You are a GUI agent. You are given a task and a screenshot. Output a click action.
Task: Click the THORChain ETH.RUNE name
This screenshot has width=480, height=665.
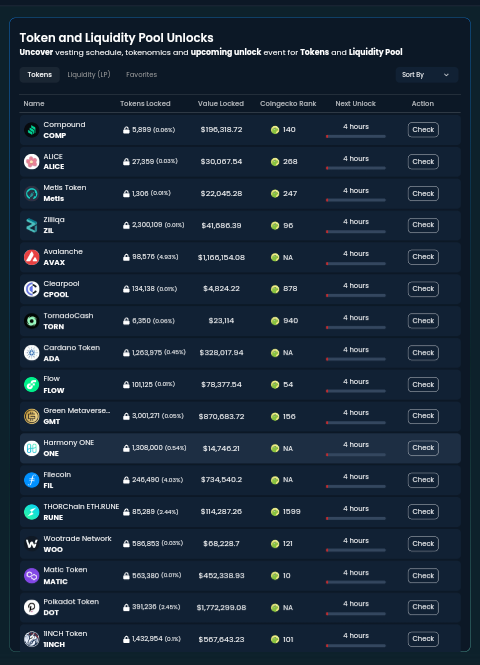coord(81,506)
